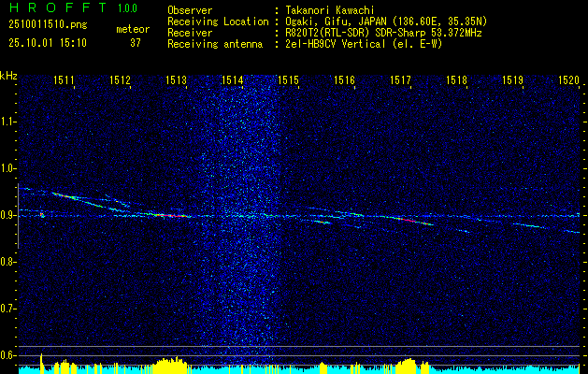This screenshot has width=588, height=374.
Task: Click the 1518 time axis marker
Action: [x=457, y=79]
